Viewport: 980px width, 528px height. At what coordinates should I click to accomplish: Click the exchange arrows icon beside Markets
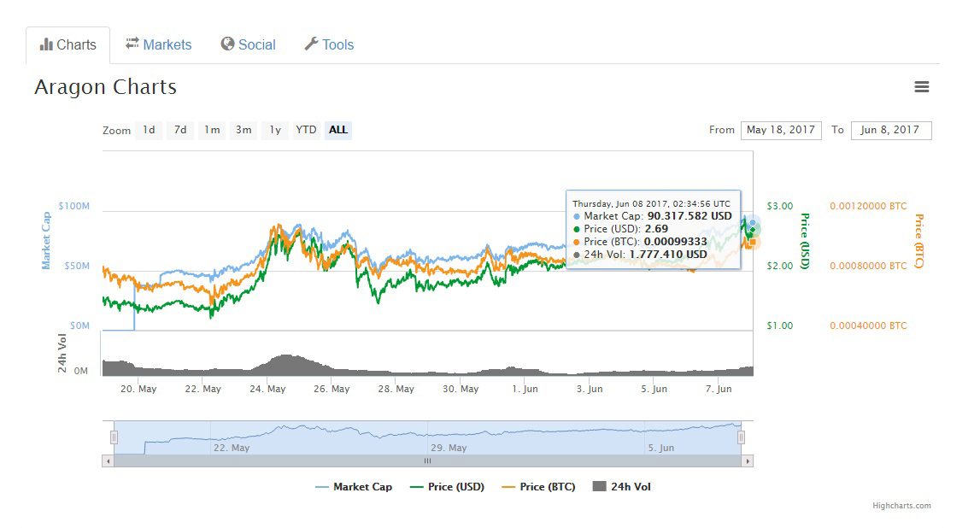pos(132,43)
